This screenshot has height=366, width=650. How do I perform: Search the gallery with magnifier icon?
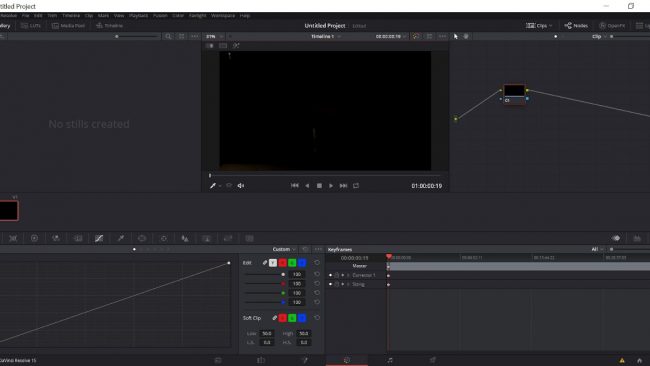pos(168,36)
